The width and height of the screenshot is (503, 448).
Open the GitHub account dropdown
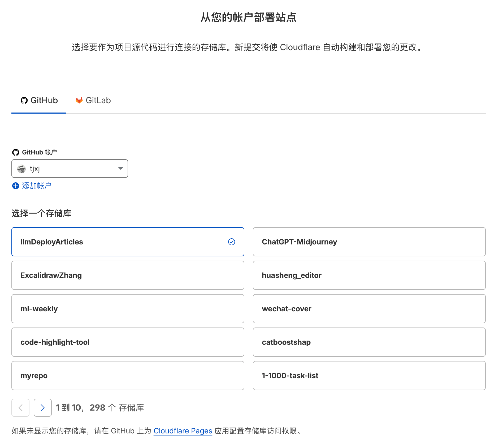pos(70,169)
